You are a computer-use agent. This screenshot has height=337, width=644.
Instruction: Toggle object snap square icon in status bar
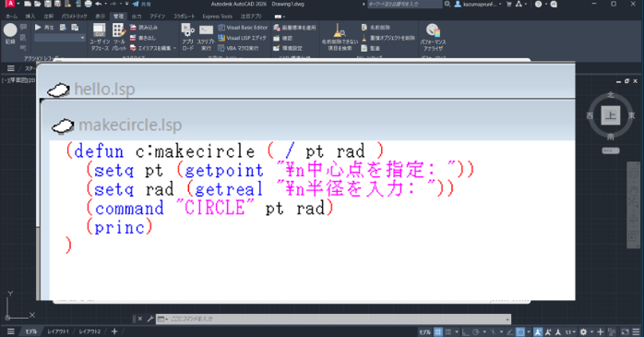pos(520,331)
